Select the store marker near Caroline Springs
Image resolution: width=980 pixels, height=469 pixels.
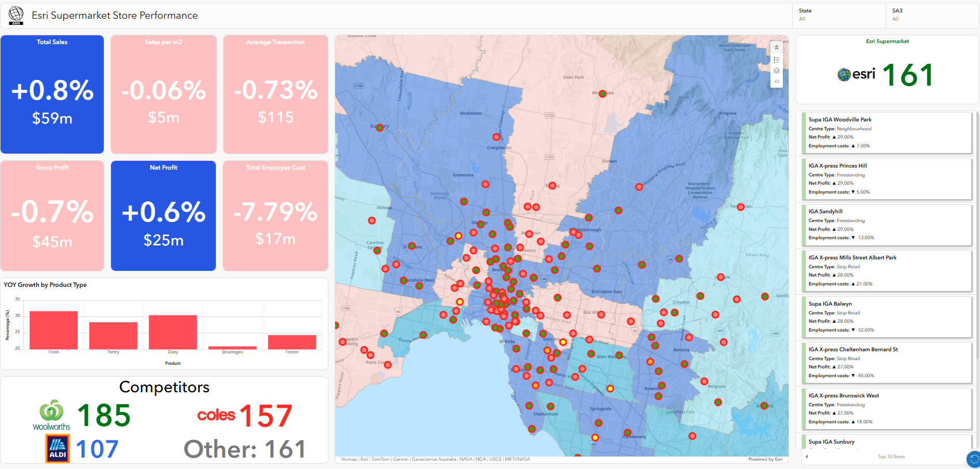click(x=378, y=250)
